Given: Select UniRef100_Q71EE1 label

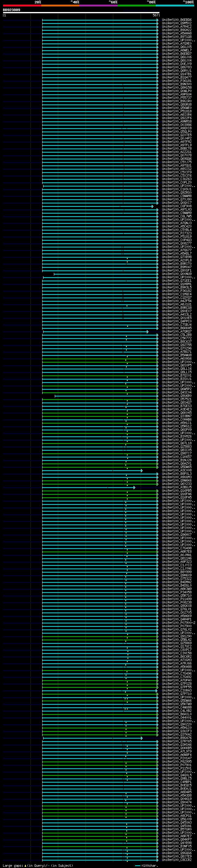Looking at the screenshot, I should click(x=177, y=281).
